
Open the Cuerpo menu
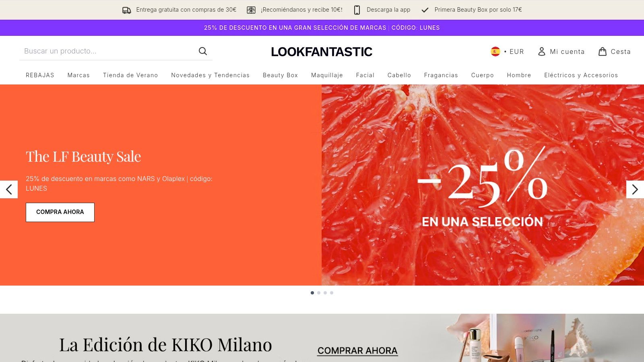(x=482, y=75)
